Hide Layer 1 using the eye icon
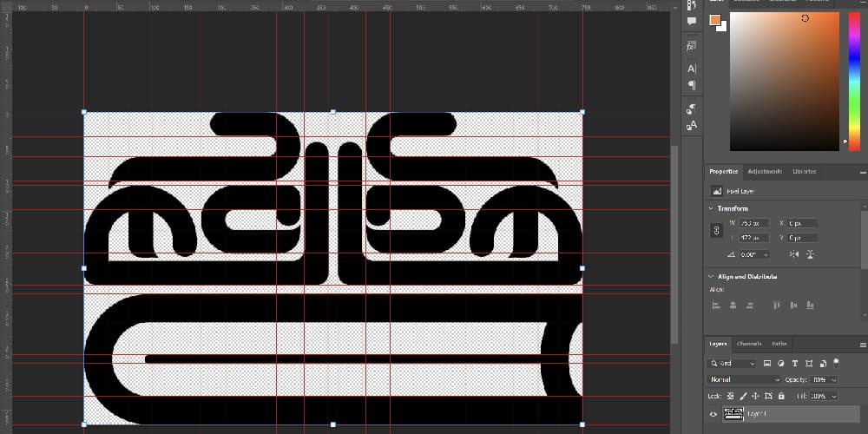Screen dimensions: 868x434 tap(713, 415)
